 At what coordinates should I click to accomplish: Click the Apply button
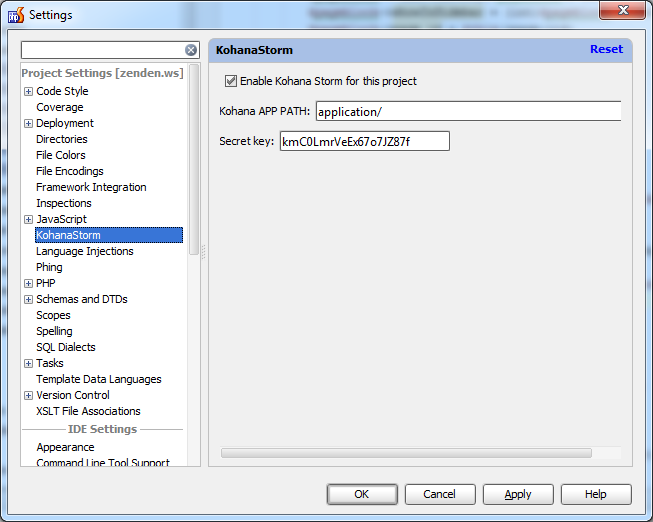tap(518, 494)
